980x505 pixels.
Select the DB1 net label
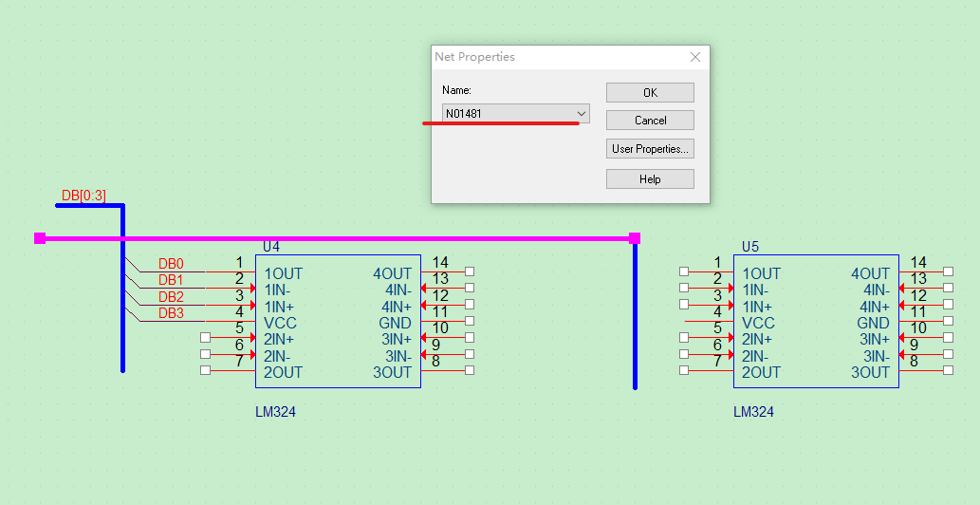(x=171, y=280)
